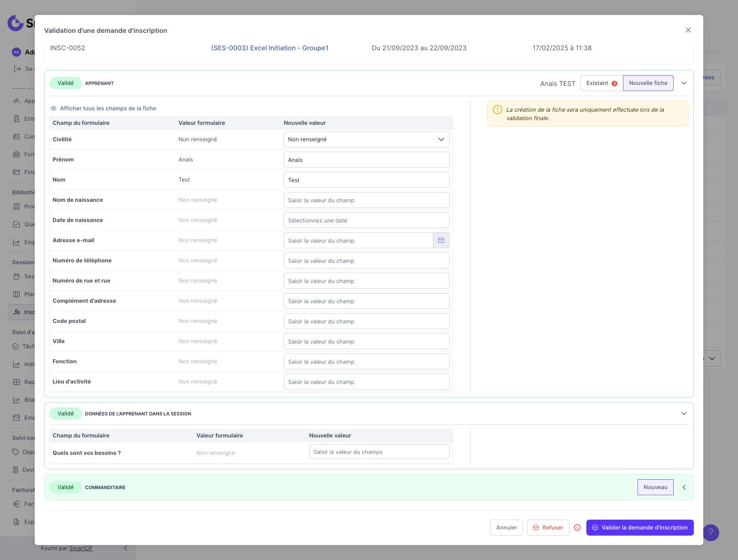The image size is (738, 560).
Task: Select the Nouveau option for Commanditaire
Action: pos(655,487)
